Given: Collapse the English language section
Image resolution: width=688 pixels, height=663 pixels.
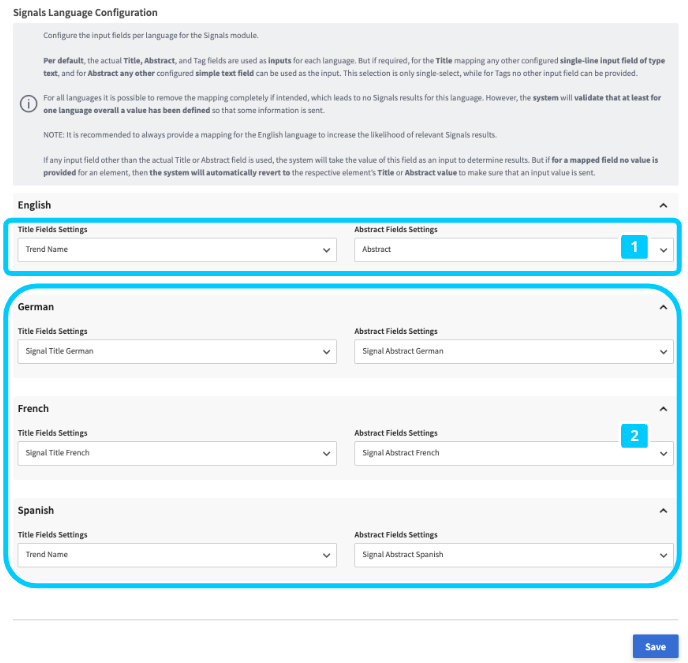Looking at the screenshot, I should (663, 205).
